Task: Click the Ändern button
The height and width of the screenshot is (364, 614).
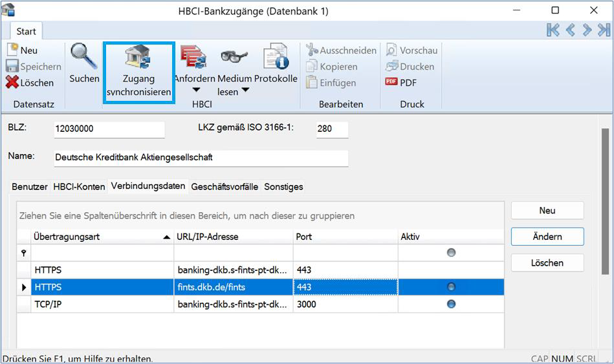Action: click(547, 237)
